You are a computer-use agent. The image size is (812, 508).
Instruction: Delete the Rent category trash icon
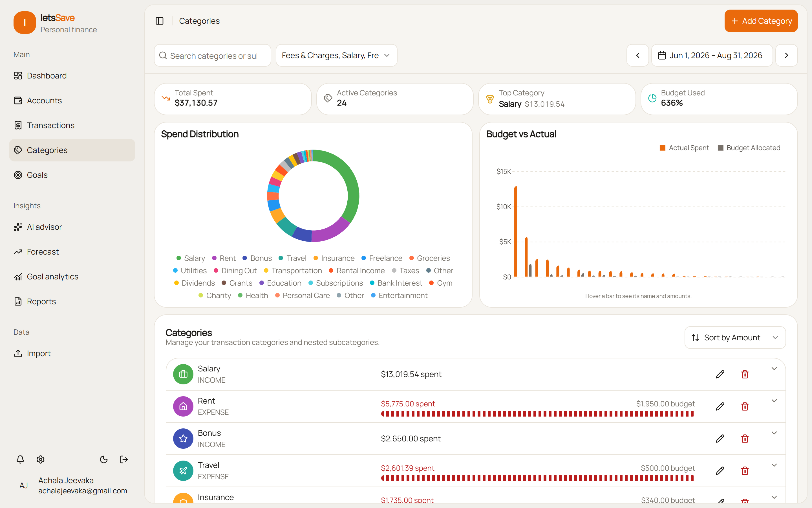point(745,406)
